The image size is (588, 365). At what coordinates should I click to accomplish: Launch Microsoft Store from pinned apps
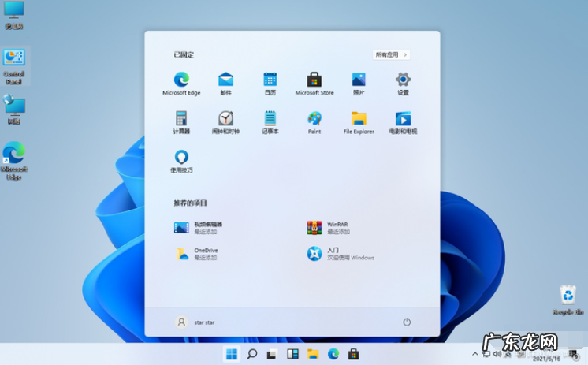click(x=314, y=84)
